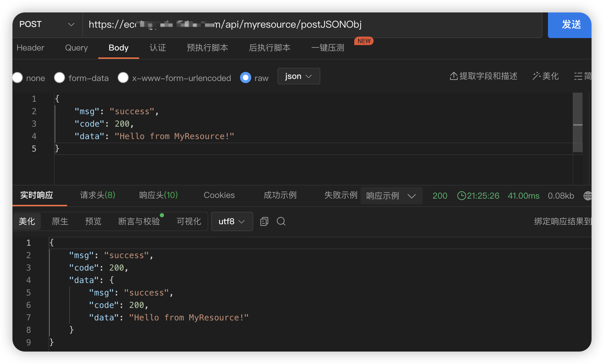Click the 简 simplify list icon

(x=583, y=76)
